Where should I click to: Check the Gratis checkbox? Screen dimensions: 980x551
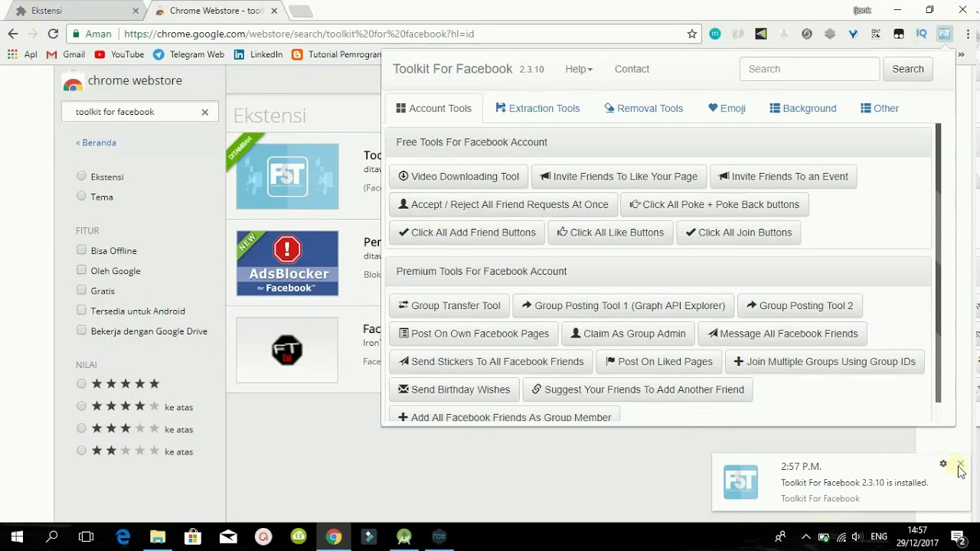[81, 290]
